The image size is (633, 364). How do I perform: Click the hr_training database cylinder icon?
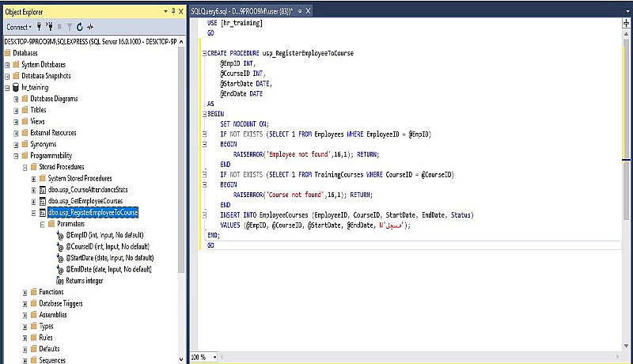coord(16,87)
